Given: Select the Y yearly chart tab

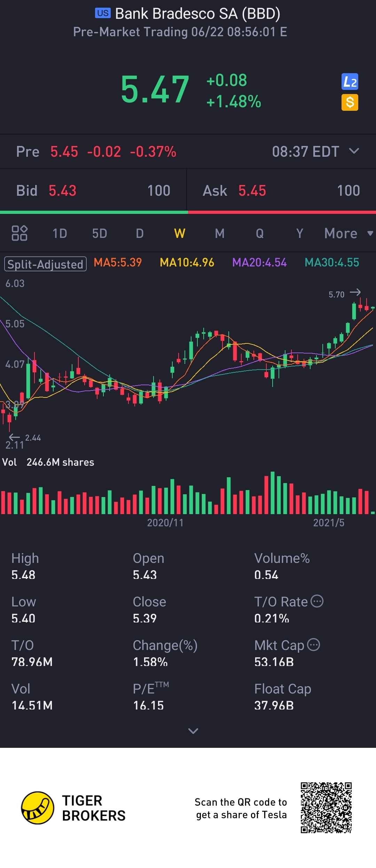Looking at the screenshot, I should (300, 233).
